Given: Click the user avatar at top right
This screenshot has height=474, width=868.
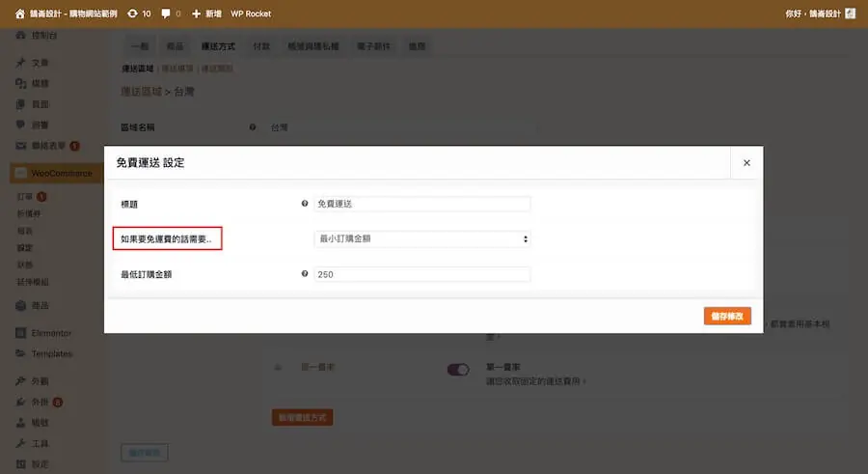Looking at the screenshot, I should click(x=851, y=14).
